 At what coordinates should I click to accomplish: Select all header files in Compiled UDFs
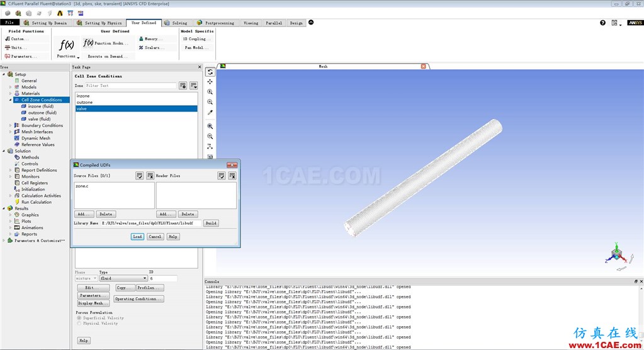(222, 176)
